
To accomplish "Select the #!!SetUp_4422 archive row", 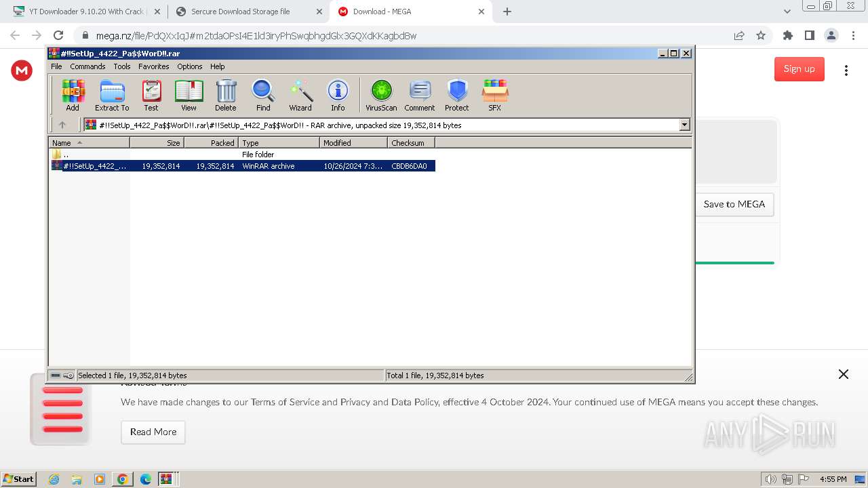I will [x=242, y=166].
